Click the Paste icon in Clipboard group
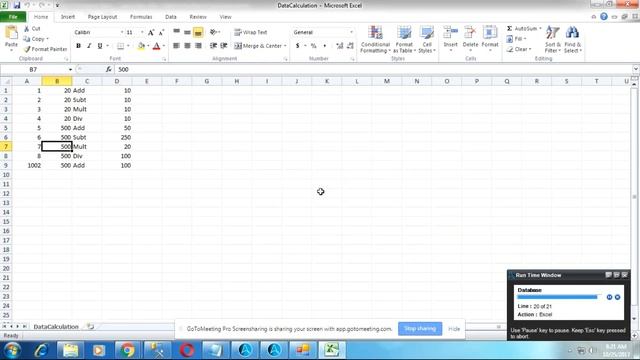640x360 pixels. pyautogui.click(x=11, y=33)
